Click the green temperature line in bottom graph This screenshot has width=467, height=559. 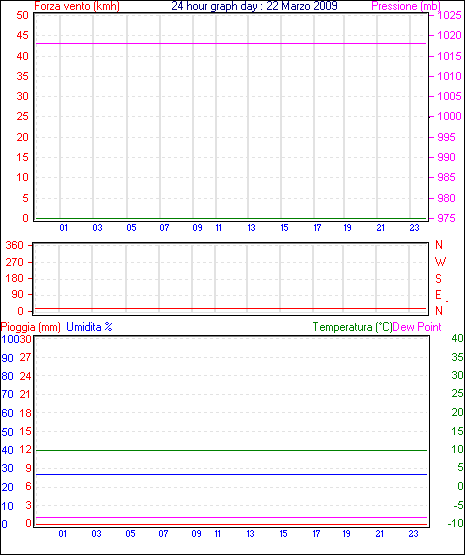click(x=231, y=451)
